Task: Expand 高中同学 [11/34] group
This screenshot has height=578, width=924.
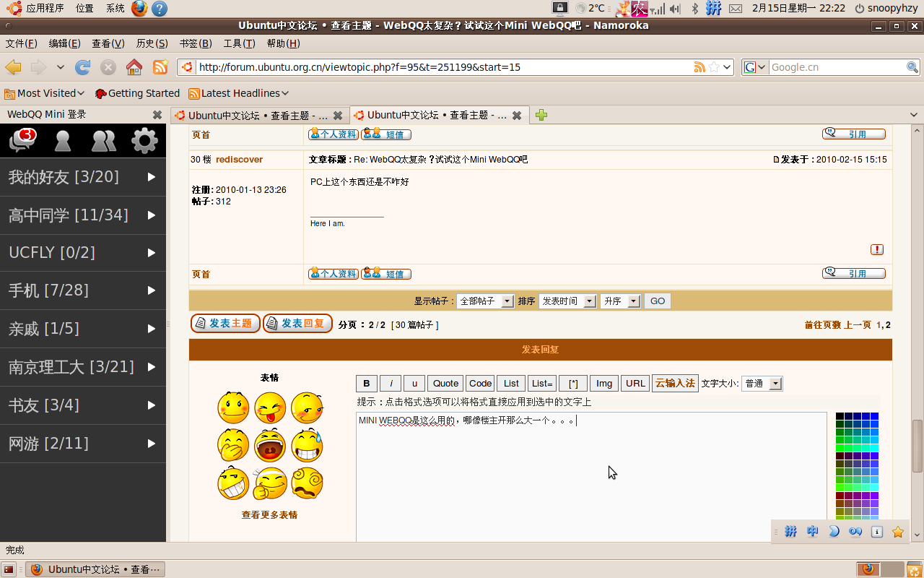Action: (83, 215)
